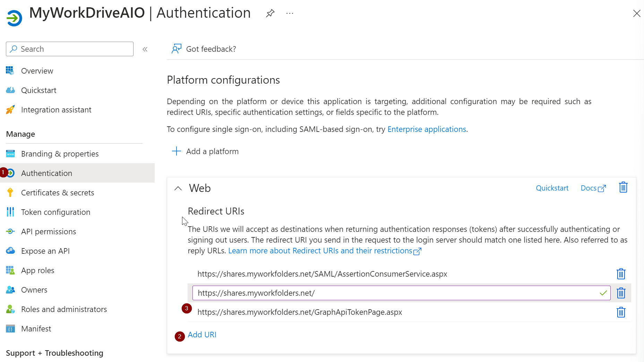Select Token configuration from sidebar

[56, 212]
